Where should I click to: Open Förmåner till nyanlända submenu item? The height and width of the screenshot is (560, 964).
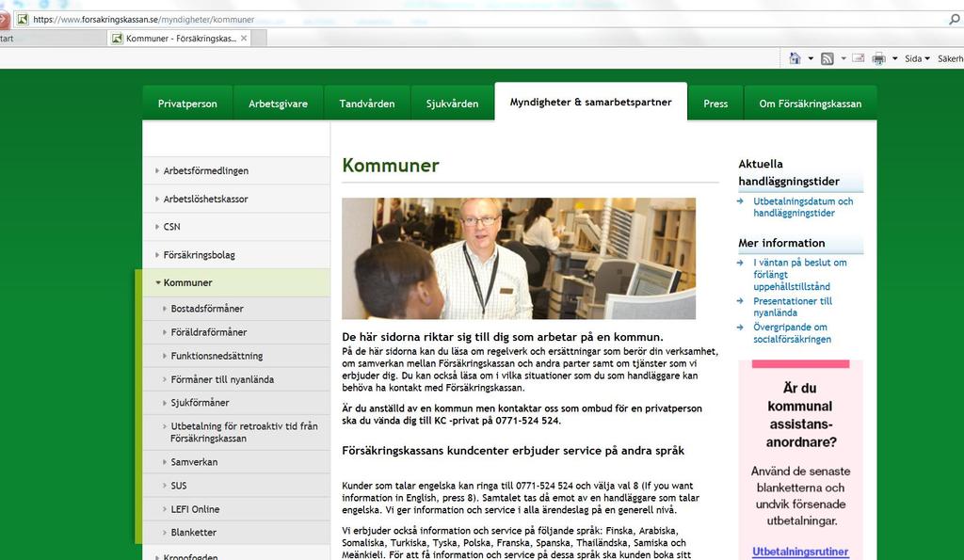236,379
